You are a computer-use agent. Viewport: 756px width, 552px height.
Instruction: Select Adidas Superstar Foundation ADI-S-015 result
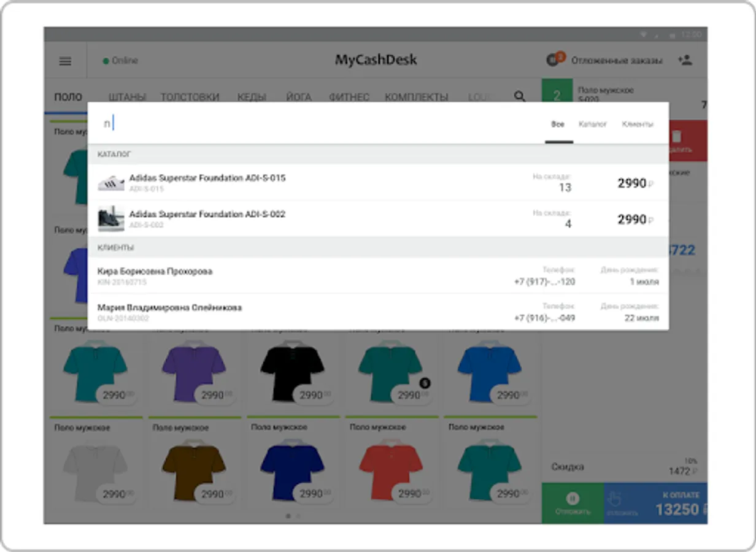pos(378,183)
